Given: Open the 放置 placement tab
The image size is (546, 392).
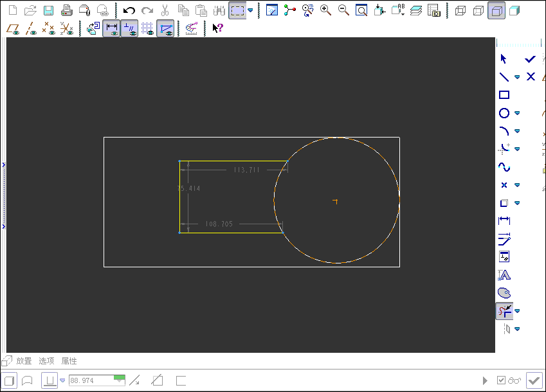Looking at the screenshot, I should tap(24, 361).
